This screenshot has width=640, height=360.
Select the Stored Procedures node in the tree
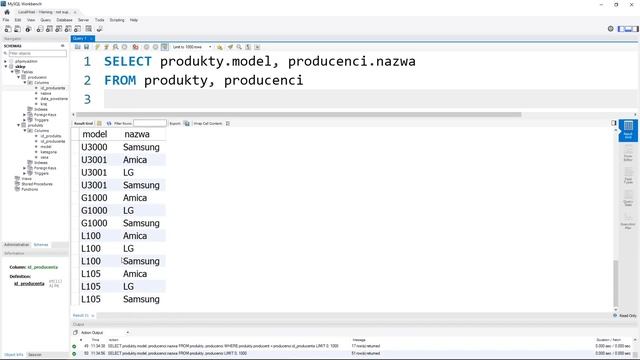click(37, 184)
